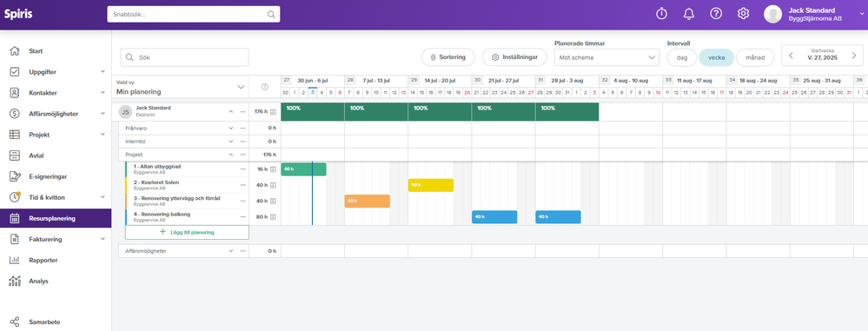
Task: Open the Planerade timmar Mot schema dropdown
Action: pyautogui.click(x=606, y=57)
